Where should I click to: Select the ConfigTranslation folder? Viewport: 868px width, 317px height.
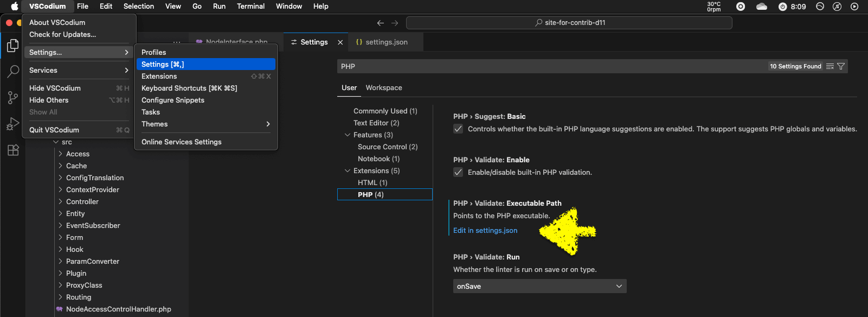pyautogui.click(x=95, y=177)
